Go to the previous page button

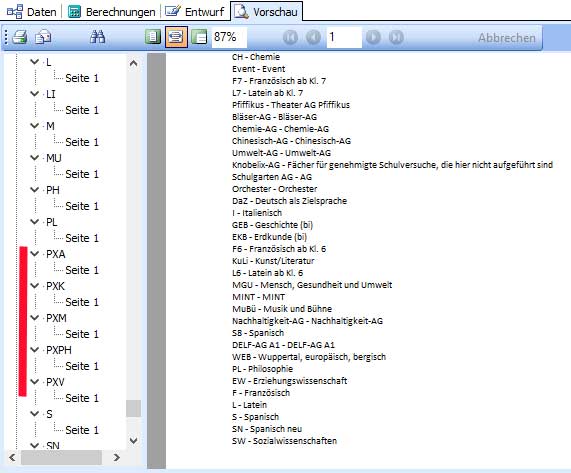[x=314, y=37]
